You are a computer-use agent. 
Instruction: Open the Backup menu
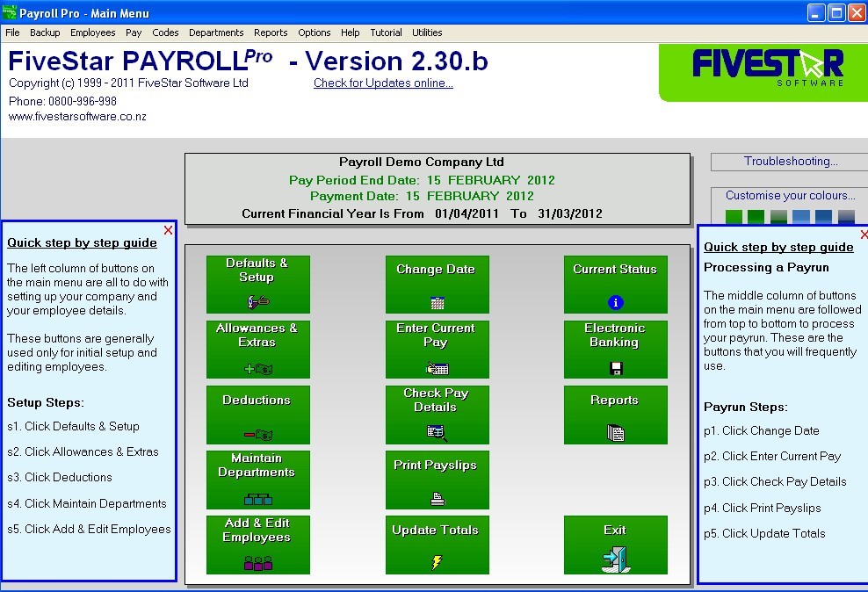45,32
